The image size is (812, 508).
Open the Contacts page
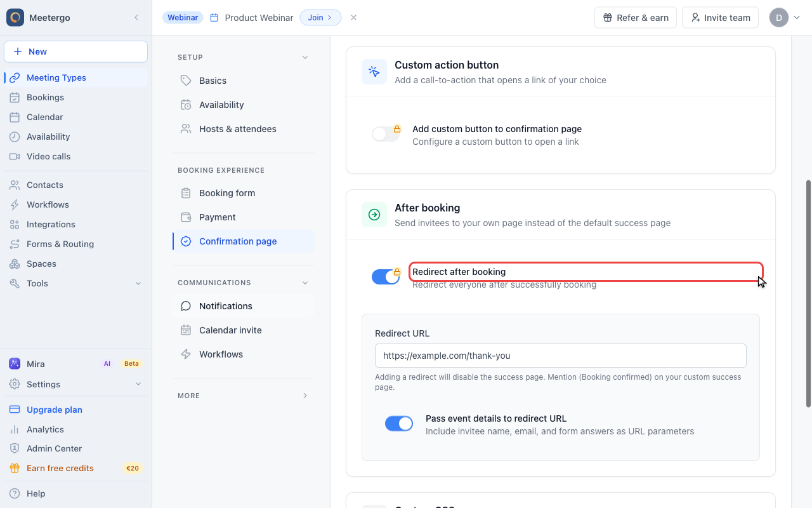click(x=75, y=185)
